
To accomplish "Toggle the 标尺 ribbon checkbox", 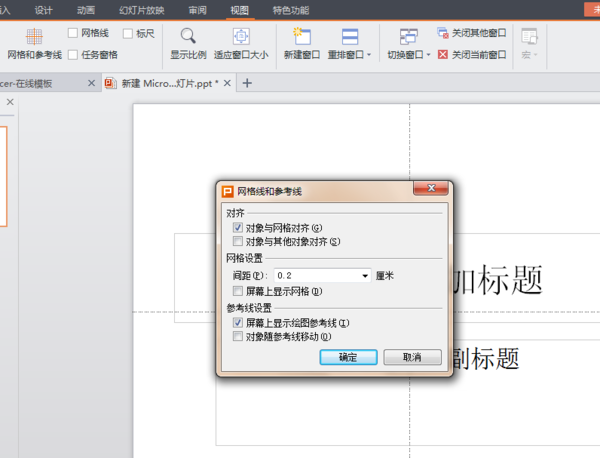I will point(128,33).
